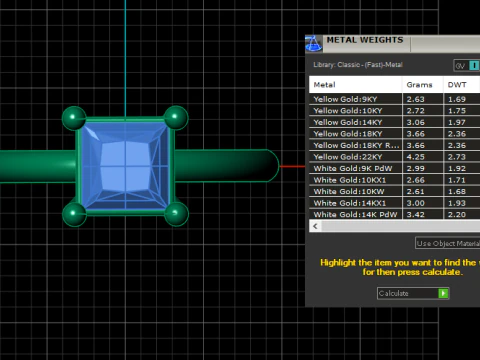
Task: Select the White Gold:10KX1 row
Action: point(394,180)
